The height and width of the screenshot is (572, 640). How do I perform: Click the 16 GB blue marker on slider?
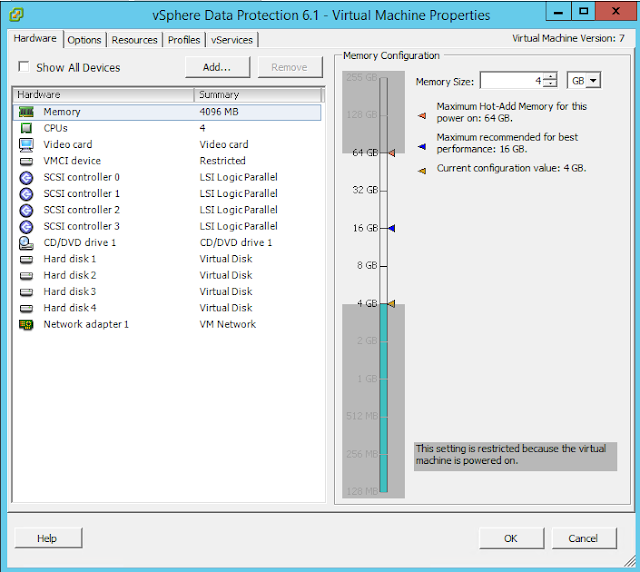[x=392, y=228]
